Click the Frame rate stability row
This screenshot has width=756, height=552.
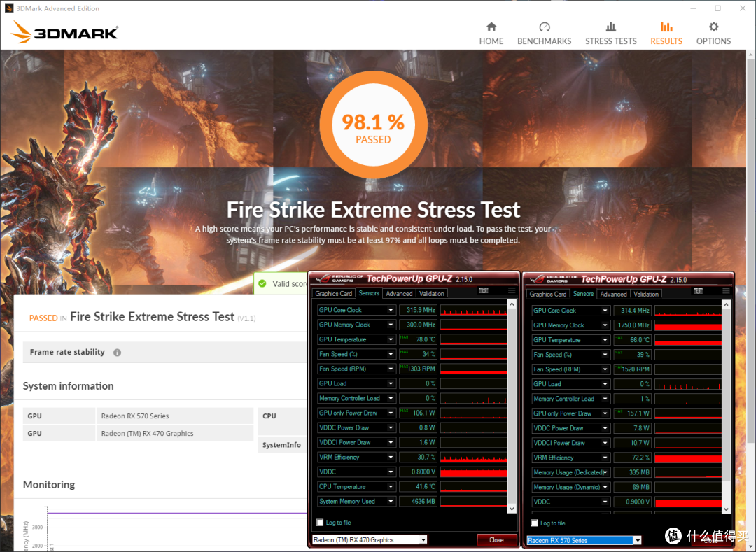165,352
